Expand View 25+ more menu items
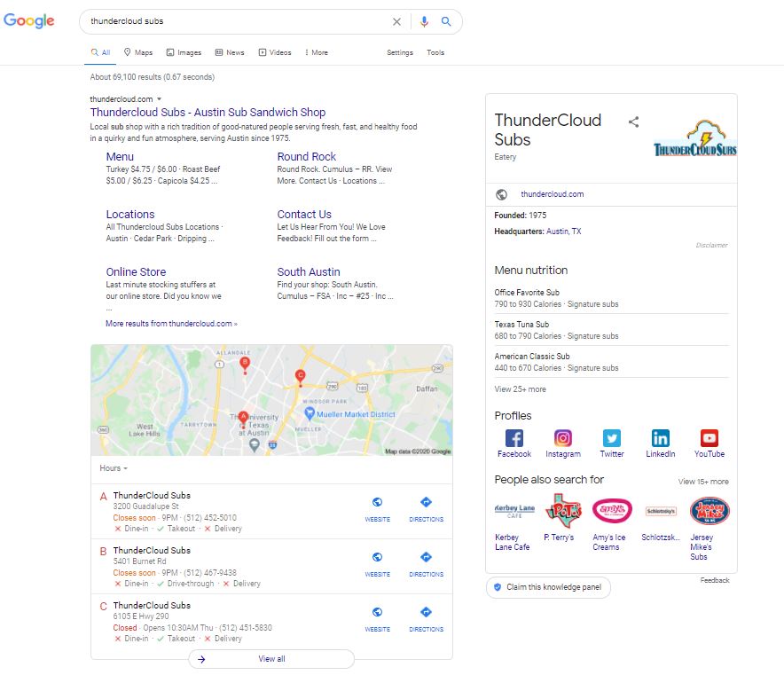Viewport: 784px width, 675px height. point(520,389)
